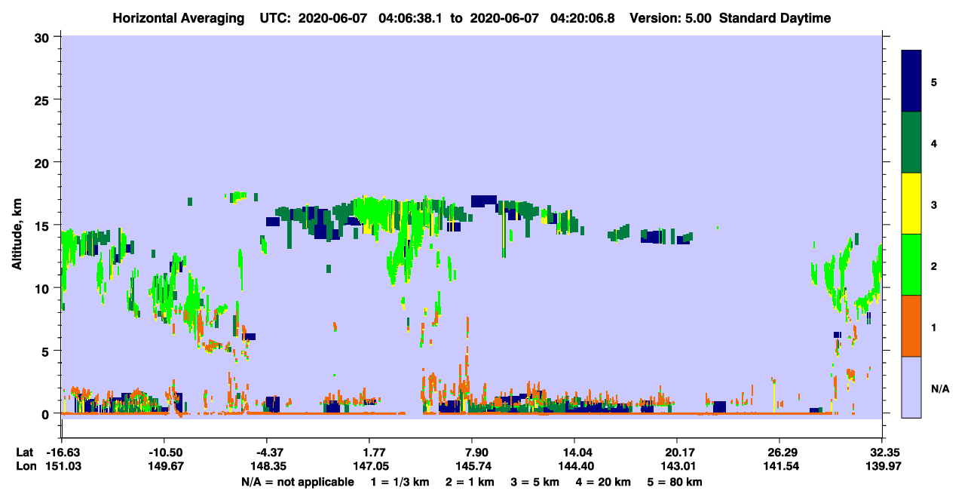Click the colorbar label '1'
The image size is (980, 503).
pyautogui.click(x=934, y=327)
